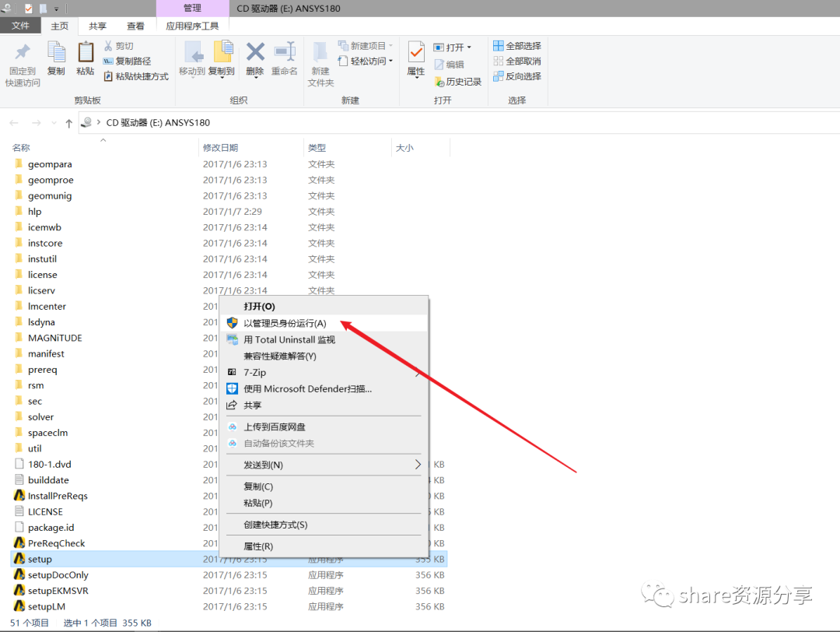Click History (历史记录) in ribbon
This screenshot has width=840, height=632.
click(458, 82)
